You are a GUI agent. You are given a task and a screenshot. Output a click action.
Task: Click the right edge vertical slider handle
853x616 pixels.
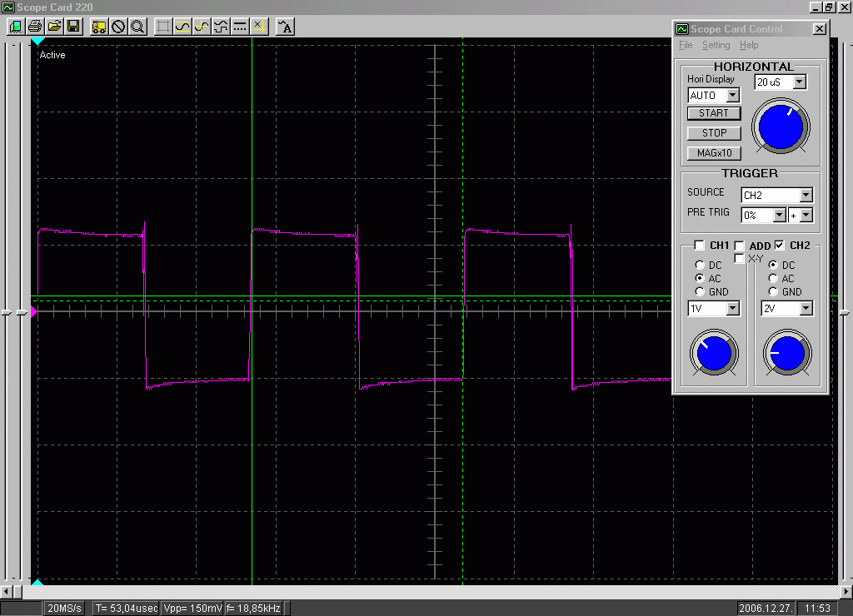point(845,313)
